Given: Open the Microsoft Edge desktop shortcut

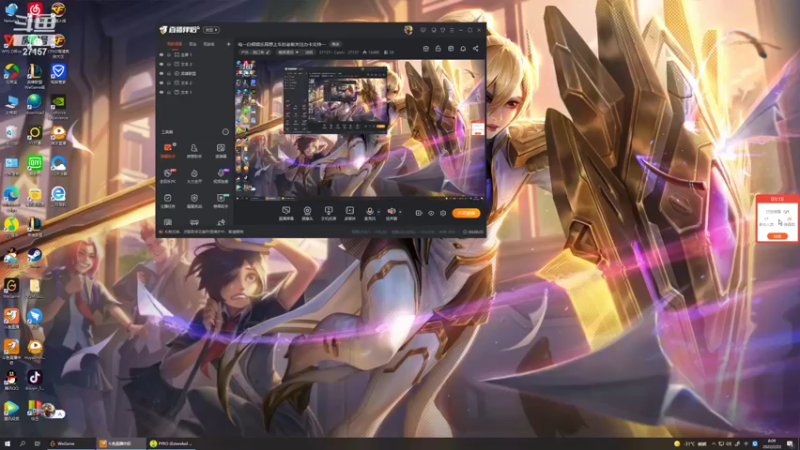Looking at the screenshot, I should (11, 198).
